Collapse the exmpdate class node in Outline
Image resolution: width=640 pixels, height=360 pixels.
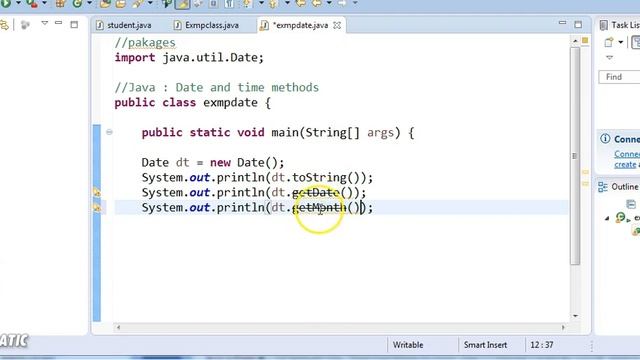(x=607, y=218)
